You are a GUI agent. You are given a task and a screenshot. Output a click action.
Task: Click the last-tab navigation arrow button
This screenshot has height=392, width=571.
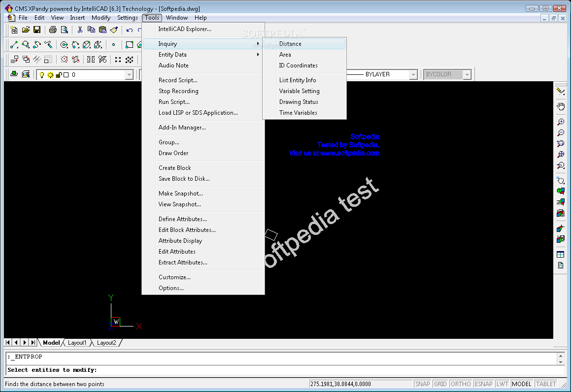(33, 342)
